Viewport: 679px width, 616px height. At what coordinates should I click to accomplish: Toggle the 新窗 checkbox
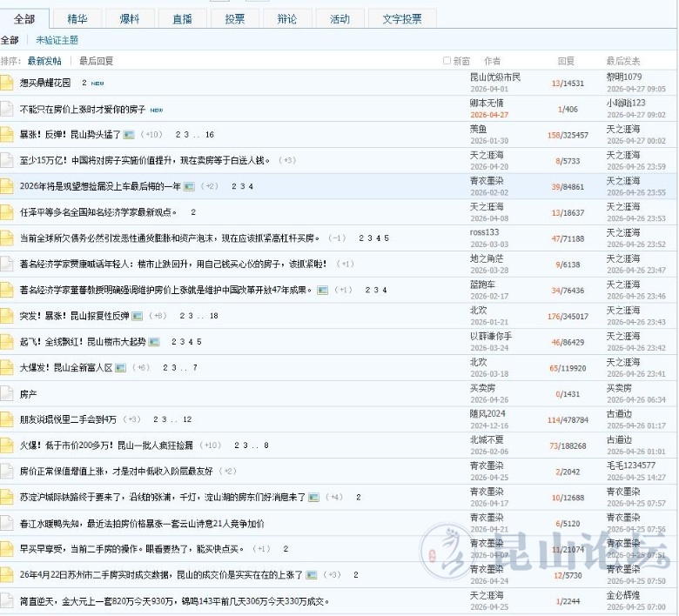[x=447, y=61]
